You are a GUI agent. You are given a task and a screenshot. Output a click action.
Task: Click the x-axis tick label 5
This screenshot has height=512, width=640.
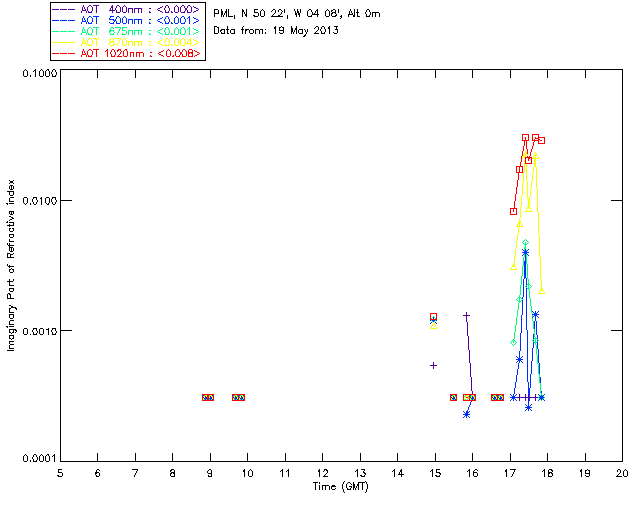pos(60,473)
